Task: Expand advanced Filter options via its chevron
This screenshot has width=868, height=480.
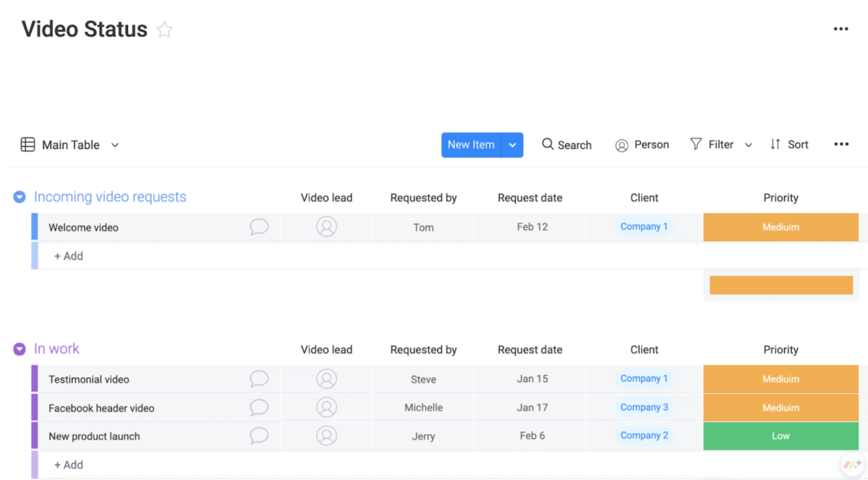Action: tap(748, 144)
